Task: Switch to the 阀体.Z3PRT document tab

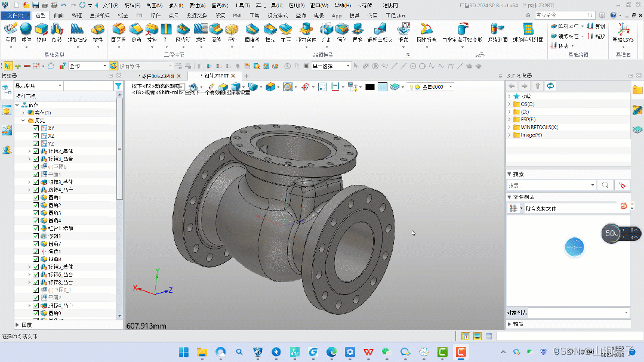Action: pyautogui.click(x=212, y=76)
